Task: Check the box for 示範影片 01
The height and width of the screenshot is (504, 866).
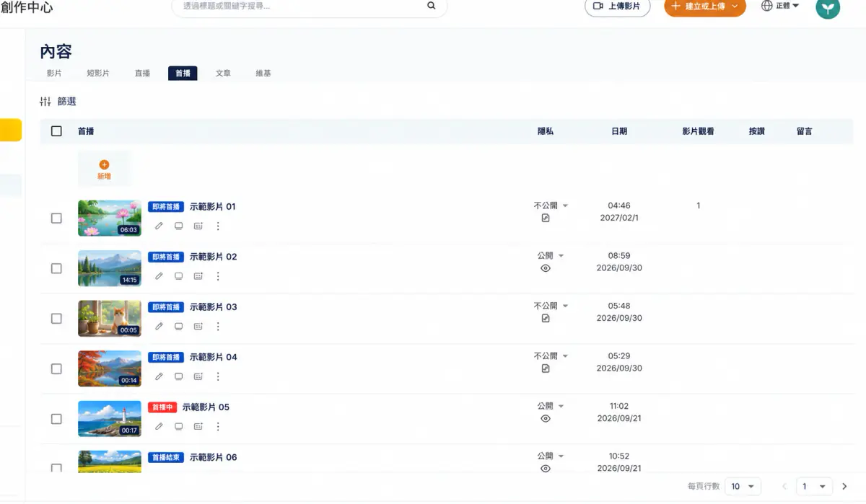Action: point(56,218)
